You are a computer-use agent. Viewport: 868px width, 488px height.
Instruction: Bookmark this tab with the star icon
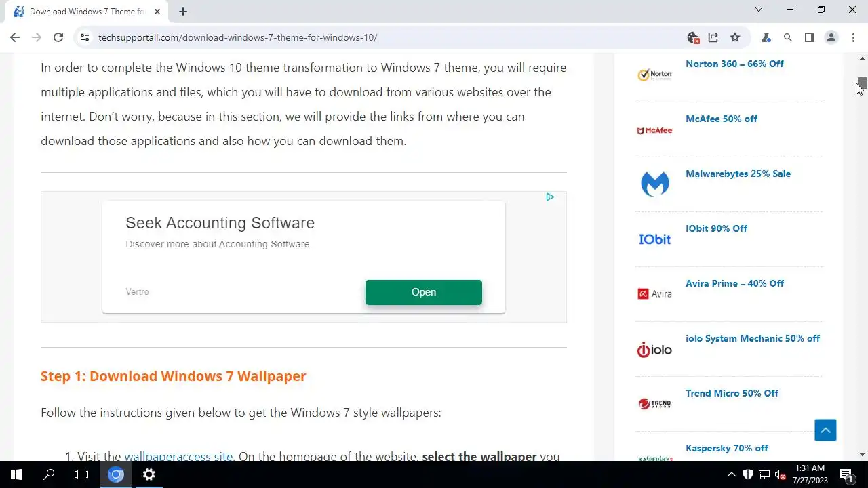[735, 37]
